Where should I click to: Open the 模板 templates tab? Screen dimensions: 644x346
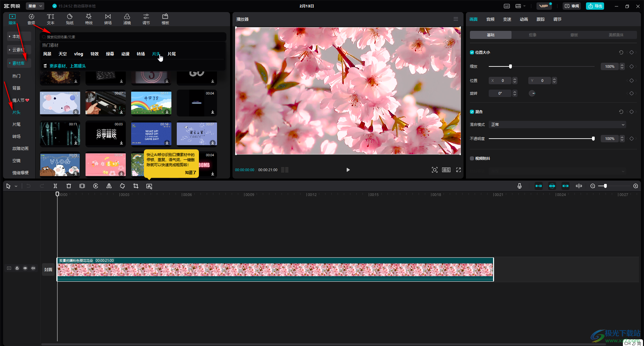pos(165,19)
